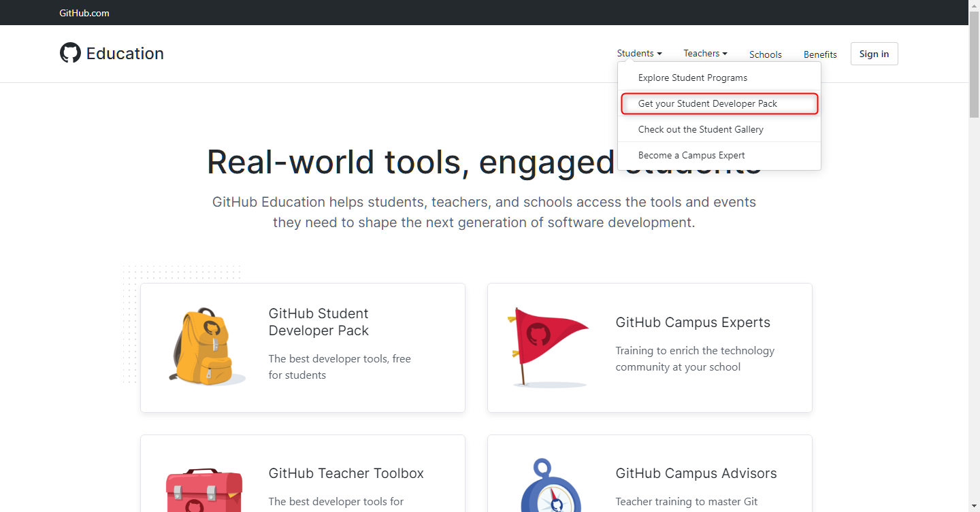Click the 'GitHub Education helps students' paragraph
This screenshot has width=980, height=512.
484,212
